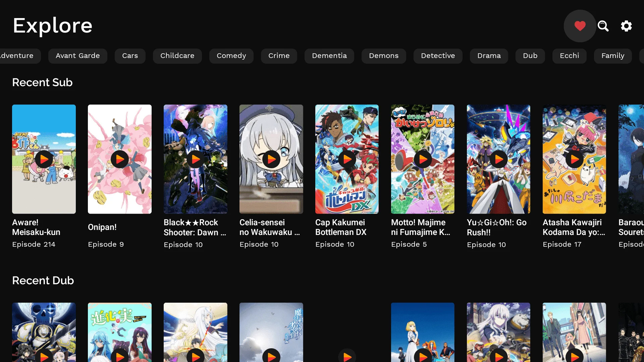This screenshot has width=644, height=362.
Task: Choose the Crime genre chip
Action: (279, 56)
